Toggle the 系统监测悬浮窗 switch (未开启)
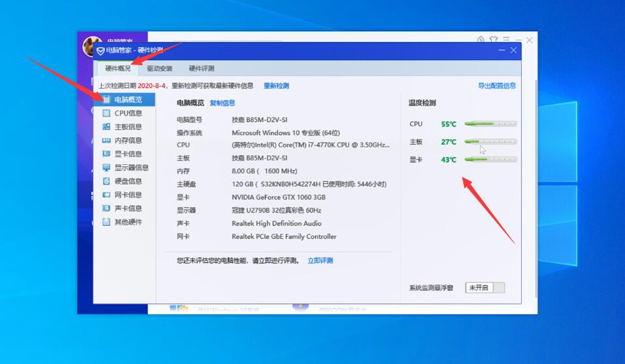This screenshot has width=625, height=364. coord(485,288)
